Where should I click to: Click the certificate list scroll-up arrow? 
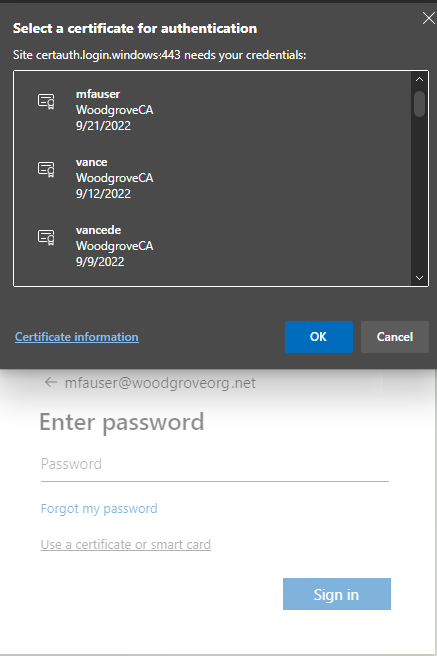click(x=419, y=79)
